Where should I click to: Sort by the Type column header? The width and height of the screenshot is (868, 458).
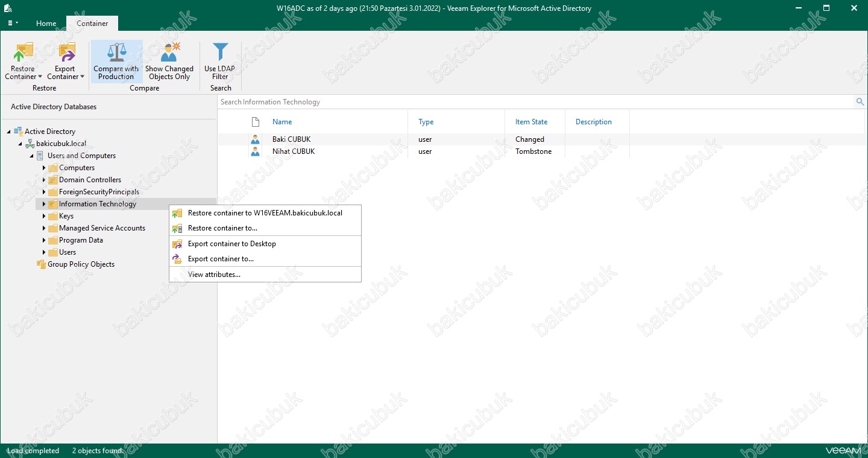[x=426, y=122]
